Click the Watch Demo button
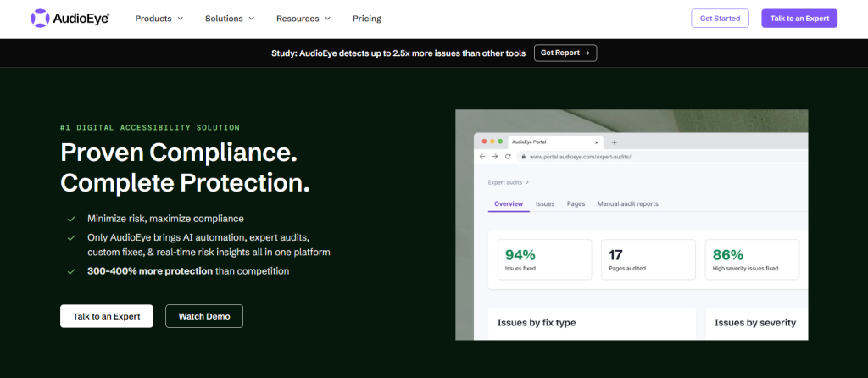Screen dimensions: 868x378 204,316
